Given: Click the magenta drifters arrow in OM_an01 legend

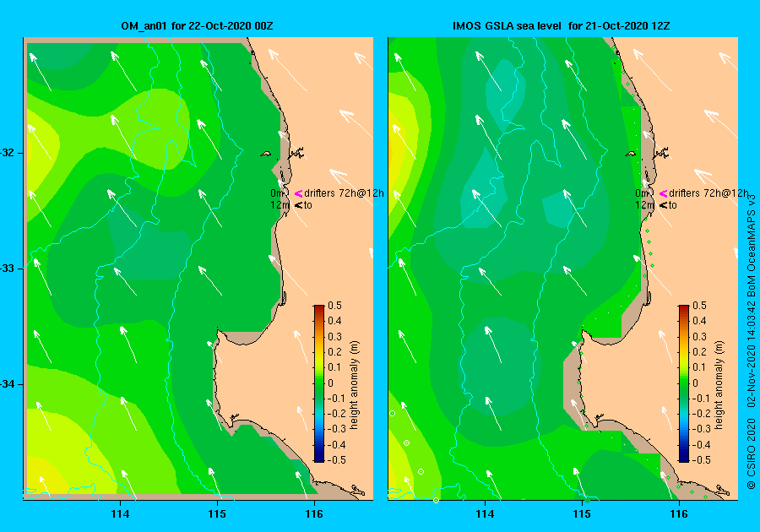Looking at the screenshot, I should click(x=298, y=193).
